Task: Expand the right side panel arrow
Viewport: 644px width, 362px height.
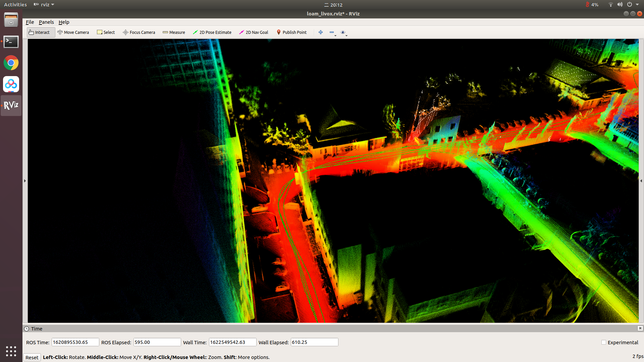Action: [641, 181]
